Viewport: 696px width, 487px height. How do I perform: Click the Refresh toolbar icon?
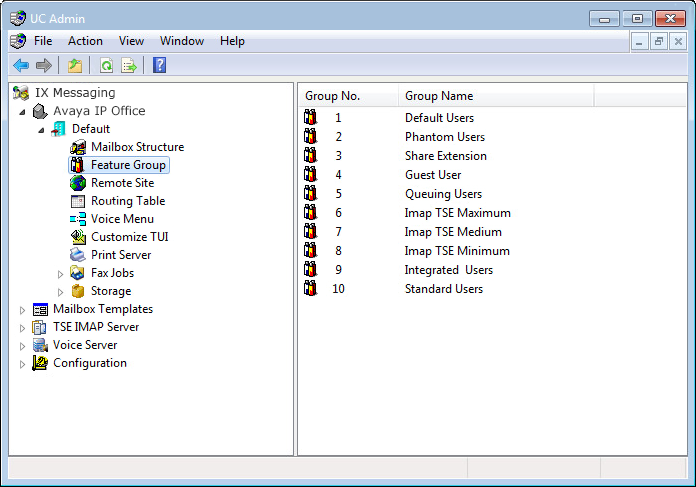pos(107,66)
